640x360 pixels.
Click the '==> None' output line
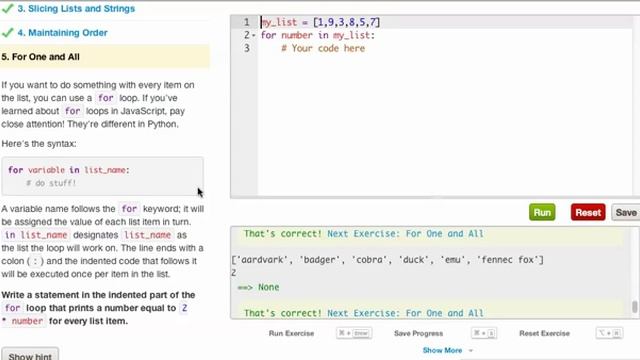[x=258, y=287]
